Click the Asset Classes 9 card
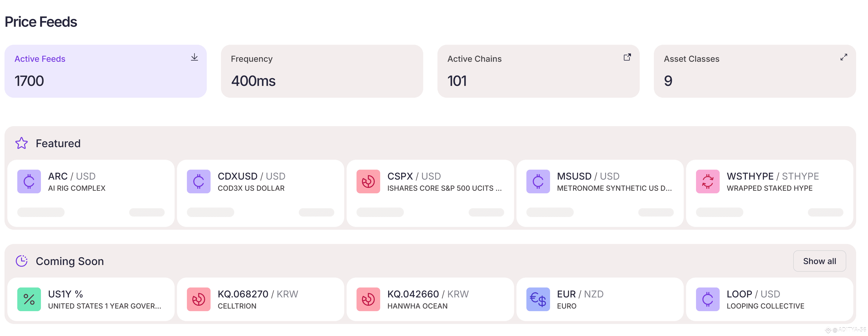The width and height of the screenshot is (868, 336). (755, 71)
